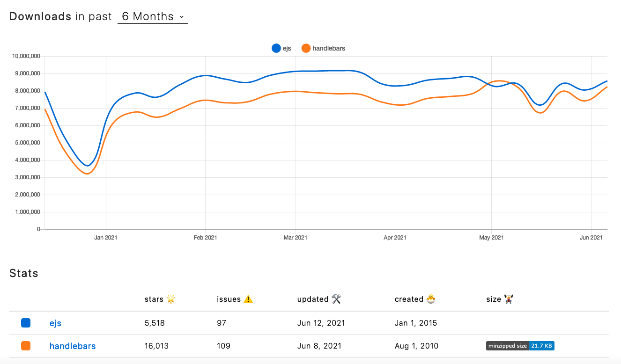Click the weightlifter icon beside size header

(508, 299)
